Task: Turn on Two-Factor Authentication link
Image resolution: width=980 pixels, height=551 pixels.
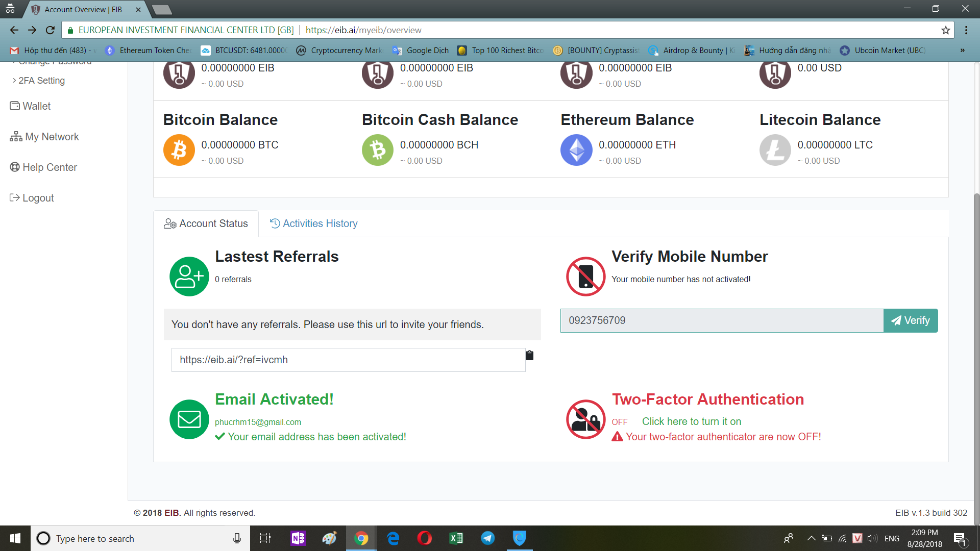Action: (691, 421)
